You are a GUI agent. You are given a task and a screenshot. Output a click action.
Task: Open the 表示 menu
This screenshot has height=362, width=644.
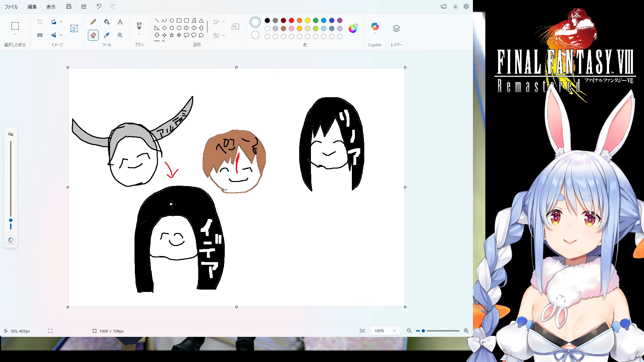point(51,7)
